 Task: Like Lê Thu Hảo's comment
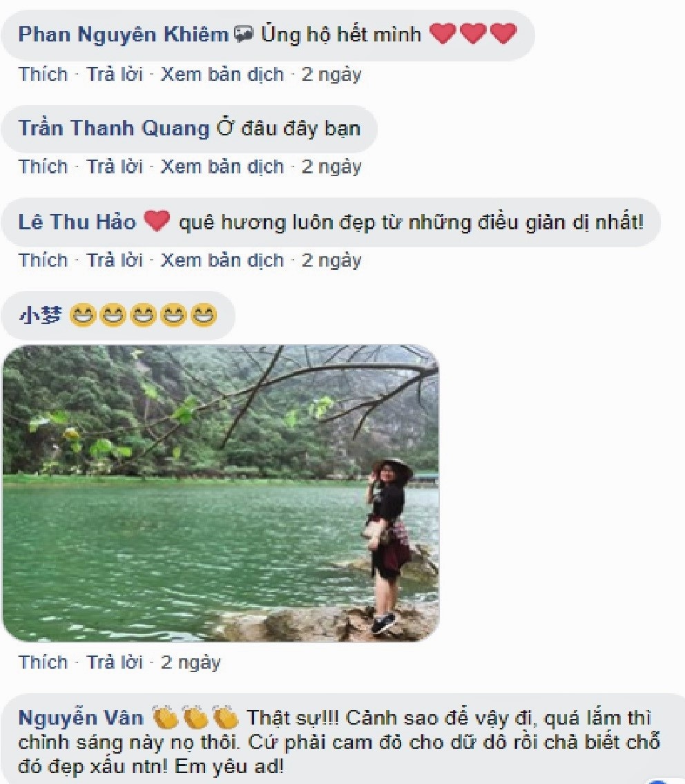[43, 260]
